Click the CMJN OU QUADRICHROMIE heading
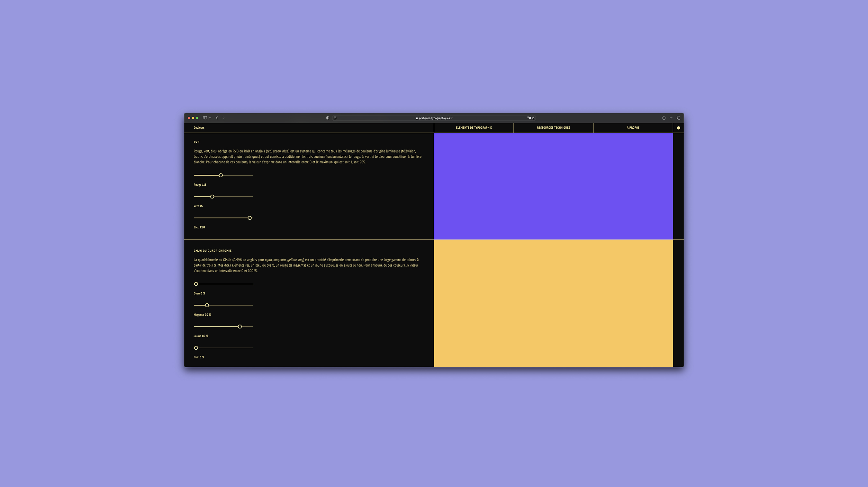Screen dimensions: 868x487 (212, 251)
